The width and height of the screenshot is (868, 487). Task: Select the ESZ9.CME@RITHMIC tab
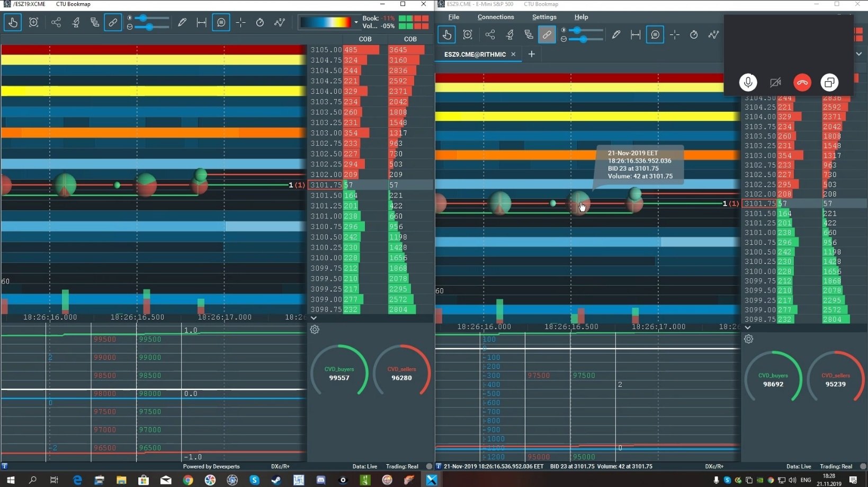click(x=475, y=54)
